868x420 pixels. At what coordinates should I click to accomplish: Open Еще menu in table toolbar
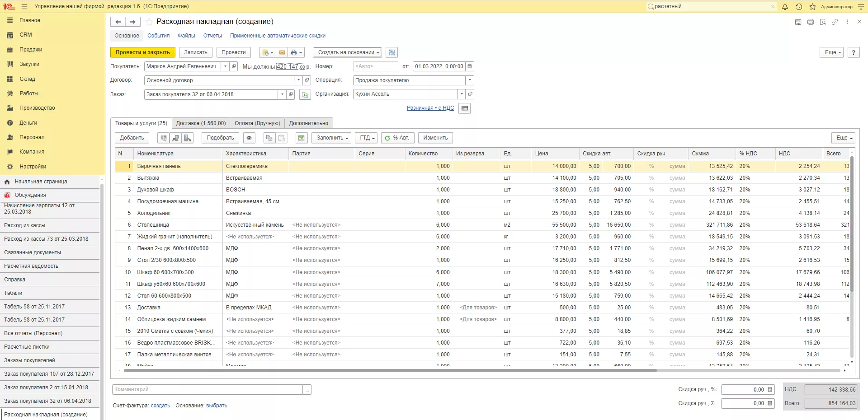(844, 138)
